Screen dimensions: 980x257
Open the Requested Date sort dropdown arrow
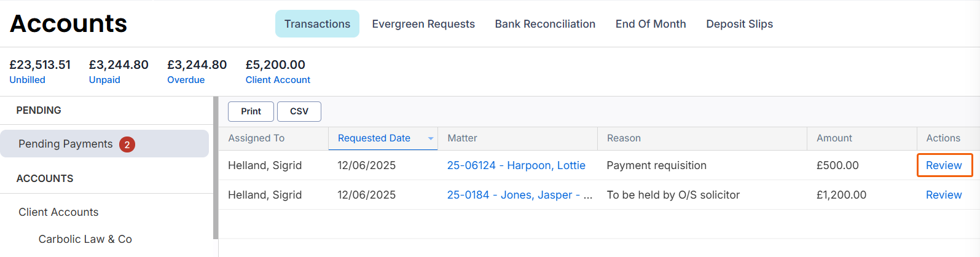click(430, 138)
